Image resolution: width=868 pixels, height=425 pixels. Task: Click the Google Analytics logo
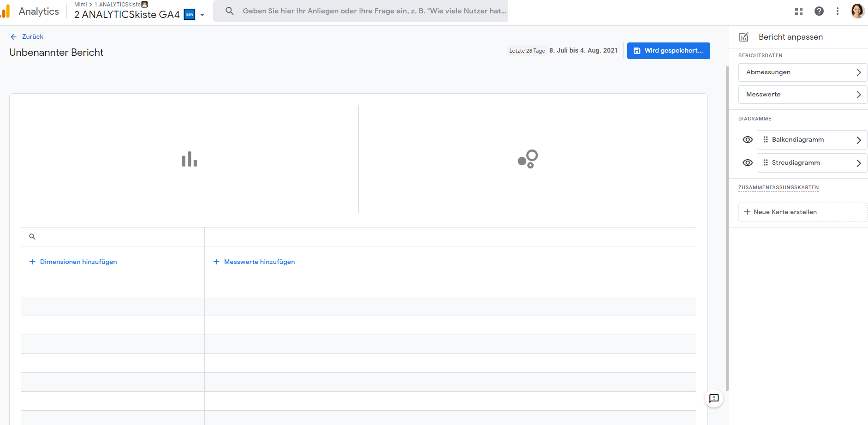coord(6,12)
